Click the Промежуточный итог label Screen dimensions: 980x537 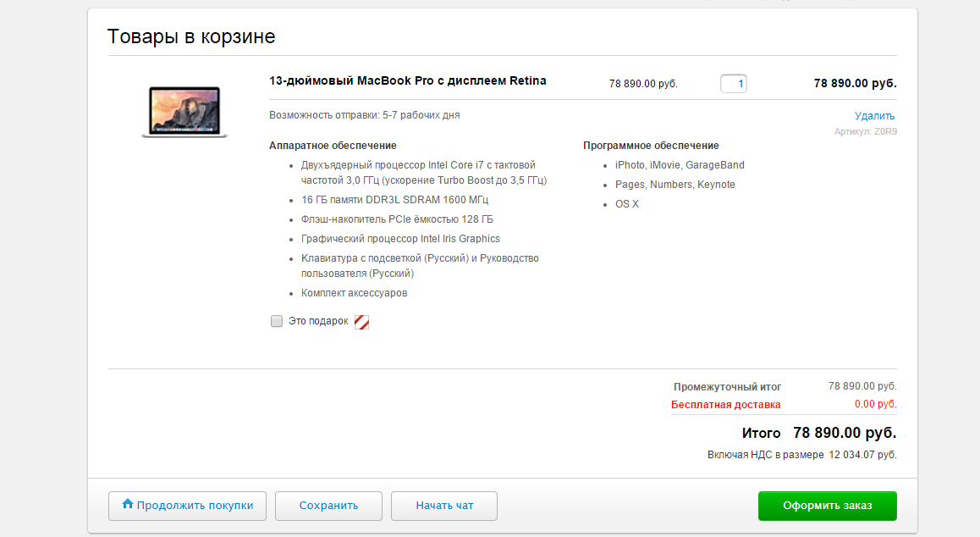[728, 387]
